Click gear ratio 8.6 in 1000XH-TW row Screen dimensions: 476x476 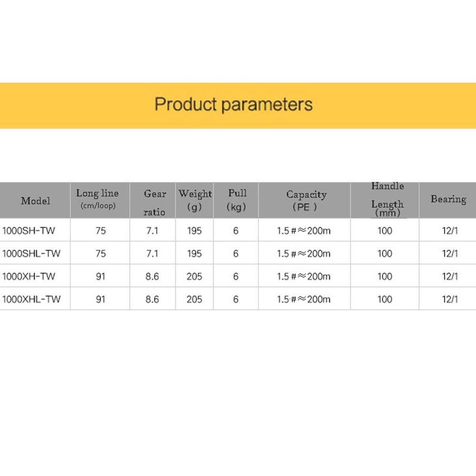[x=152, y=276]
